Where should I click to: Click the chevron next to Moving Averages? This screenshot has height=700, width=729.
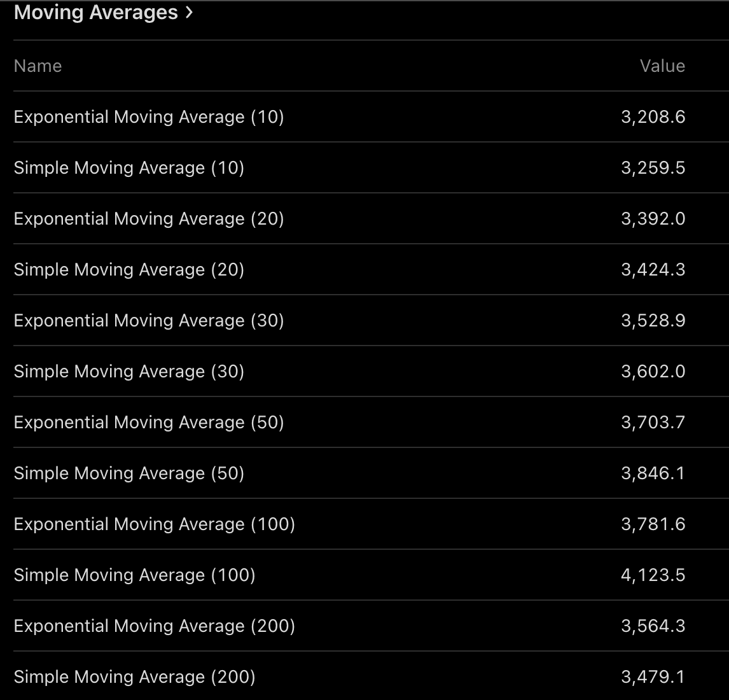188,13
